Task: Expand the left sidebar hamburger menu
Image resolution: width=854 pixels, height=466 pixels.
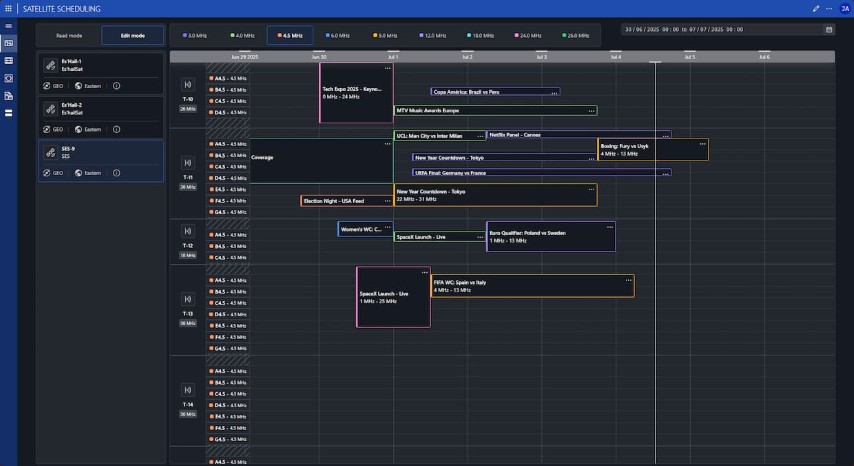Action: pyautogui.click(x=9, y=26)
